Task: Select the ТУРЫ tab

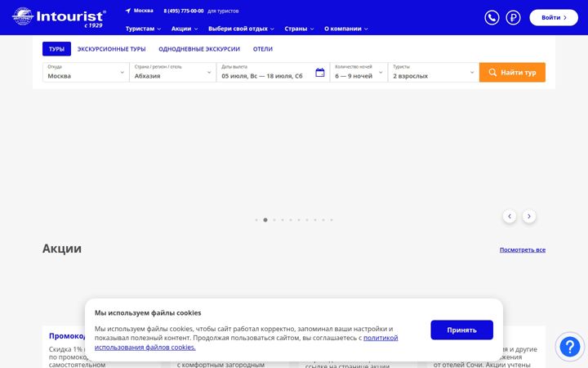Action: pos(56,49)
